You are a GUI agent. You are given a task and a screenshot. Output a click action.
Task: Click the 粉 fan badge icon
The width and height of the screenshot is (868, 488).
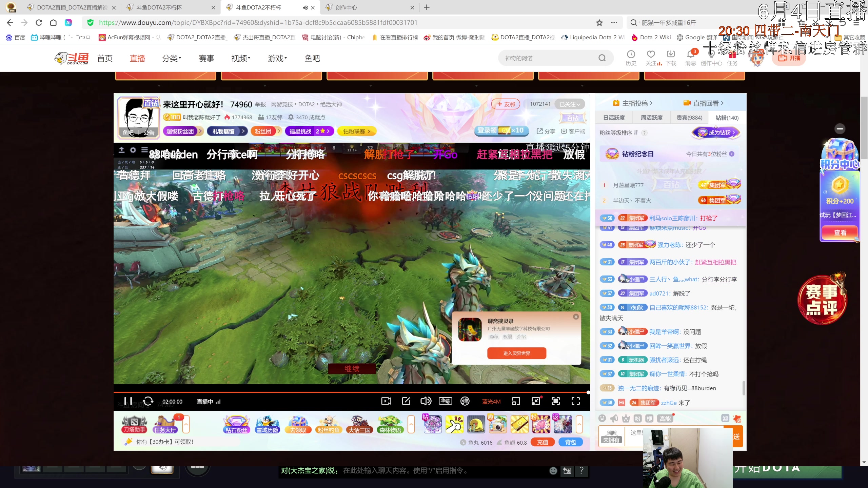(x=637, y=419)
